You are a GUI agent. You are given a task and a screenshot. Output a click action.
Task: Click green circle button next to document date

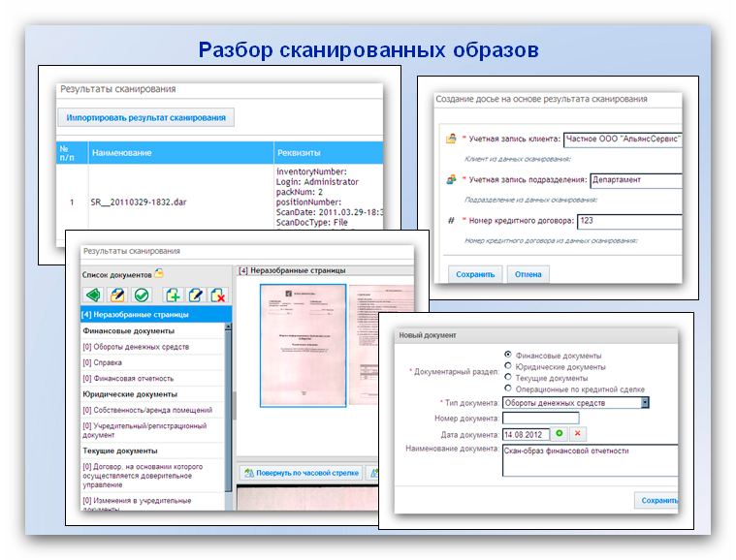pos(560,434)
